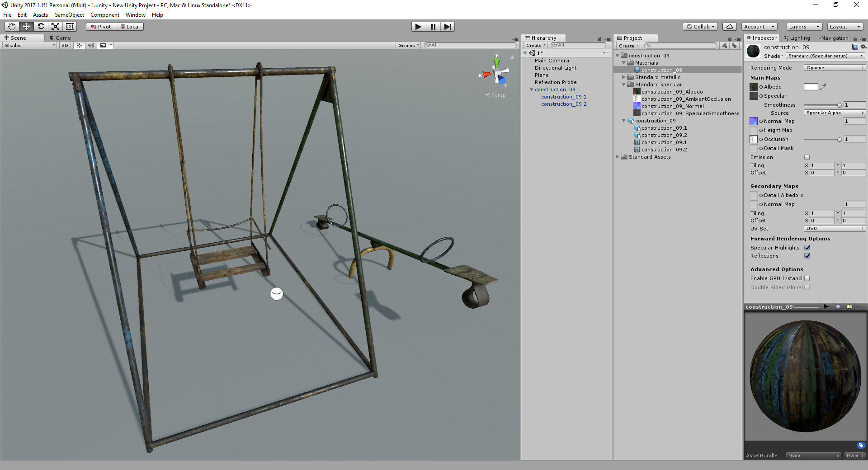868x470 pixels.
Task: Open Shaded draw mode dropdown
Action: [30, 45]
